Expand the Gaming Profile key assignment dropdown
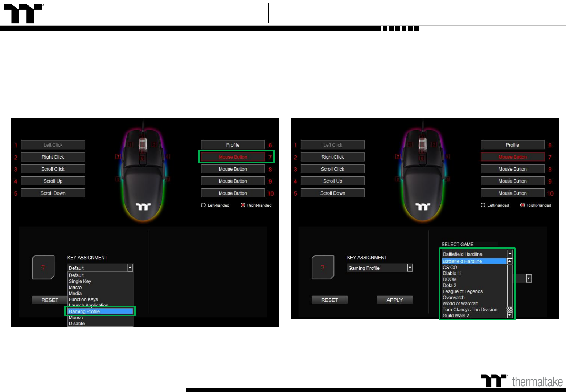 tap(410, 268)
